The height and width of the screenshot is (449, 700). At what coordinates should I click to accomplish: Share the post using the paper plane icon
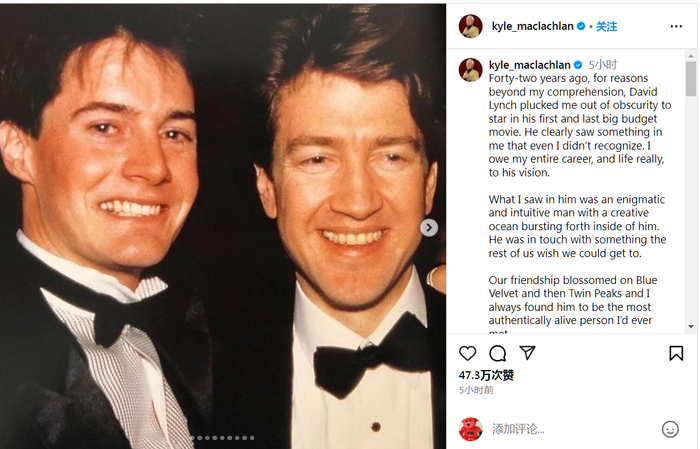point(527,353)
